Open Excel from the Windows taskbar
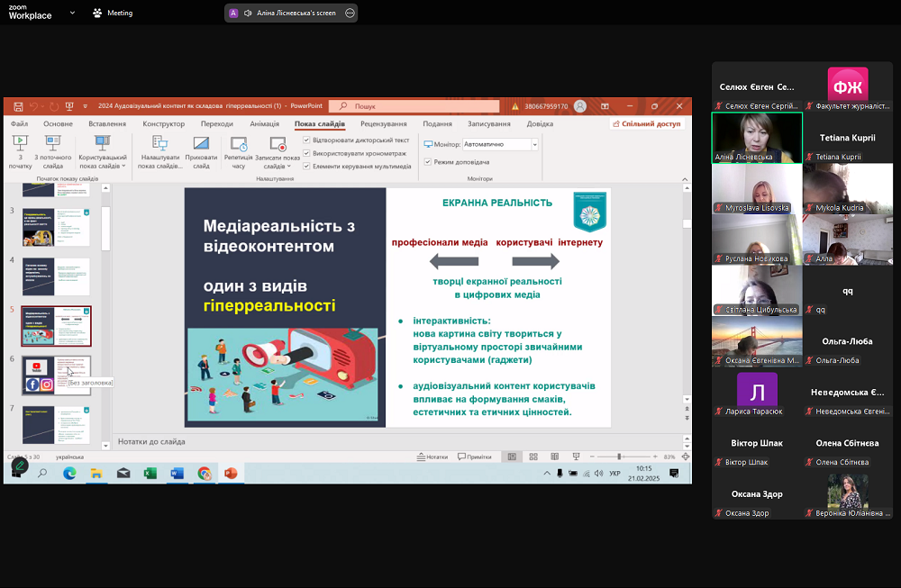The image size is (901, 588). tap(150, 473)
